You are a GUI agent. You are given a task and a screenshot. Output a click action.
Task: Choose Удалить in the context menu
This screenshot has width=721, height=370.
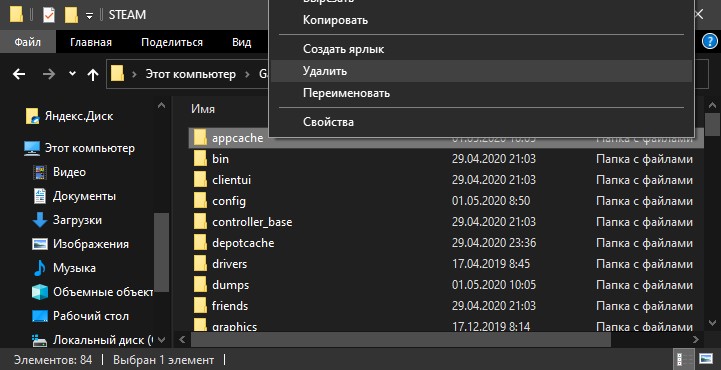pos(481,71)
